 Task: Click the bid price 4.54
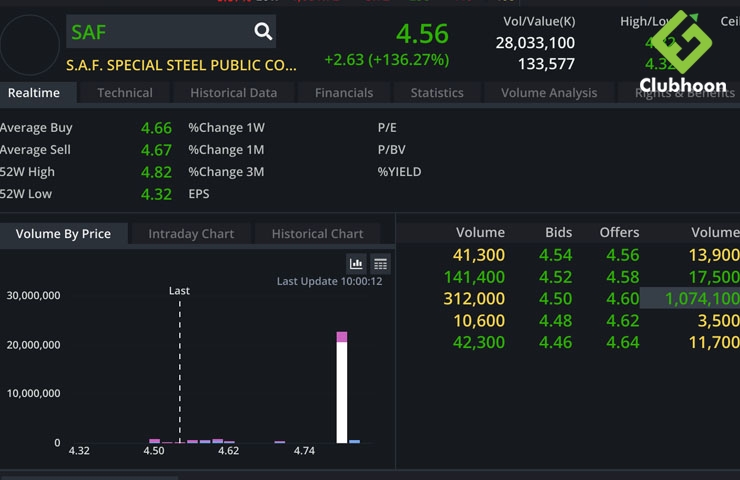(x=555, y=255)
